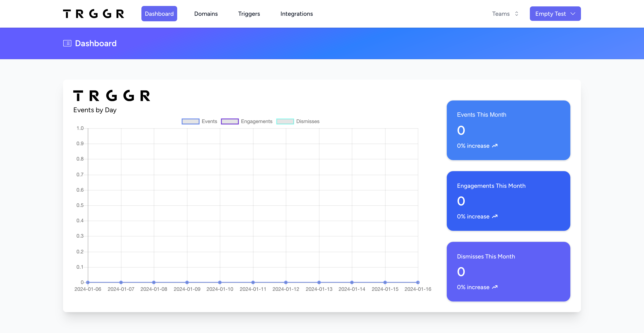Click the data point for 2024-01-09
The image size is (644, 333).
(187, 282)
